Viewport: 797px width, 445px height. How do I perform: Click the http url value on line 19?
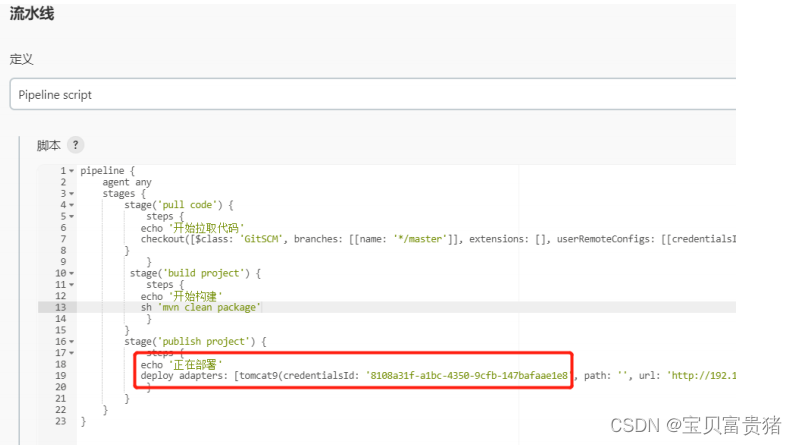(x=701, y=376)
